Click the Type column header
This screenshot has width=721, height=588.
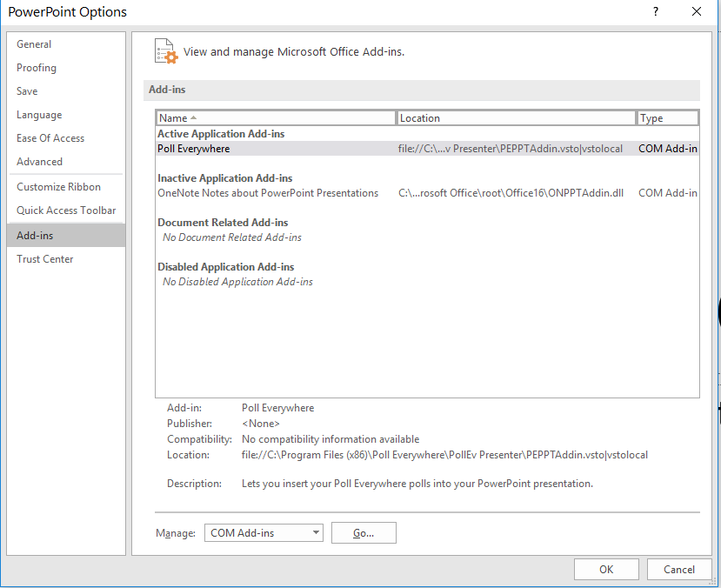[x=667, y=118]
